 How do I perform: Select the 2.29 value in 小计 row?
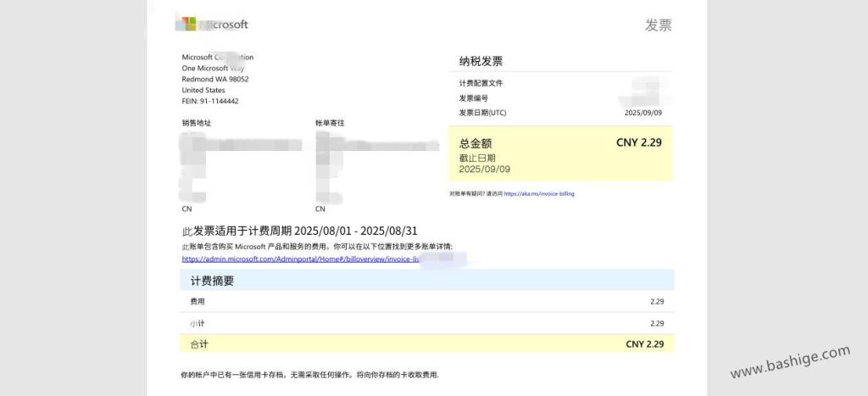(x=657, y=323)
